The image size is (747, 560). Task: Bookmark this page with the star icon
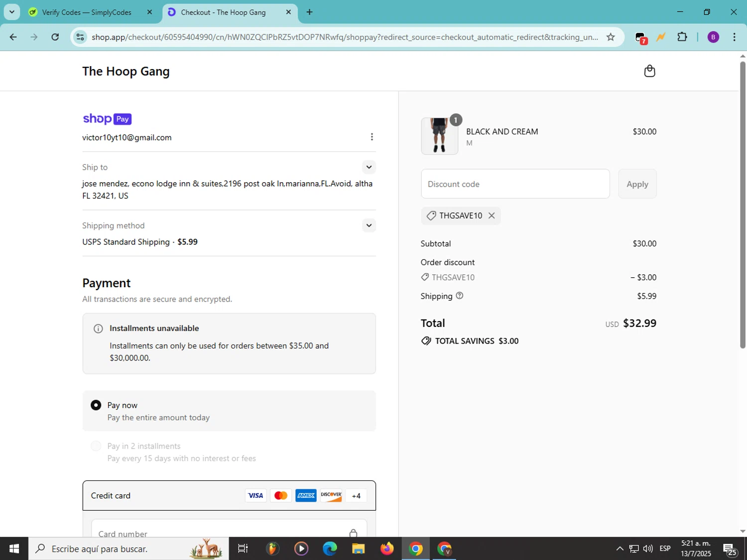(611, 37)
